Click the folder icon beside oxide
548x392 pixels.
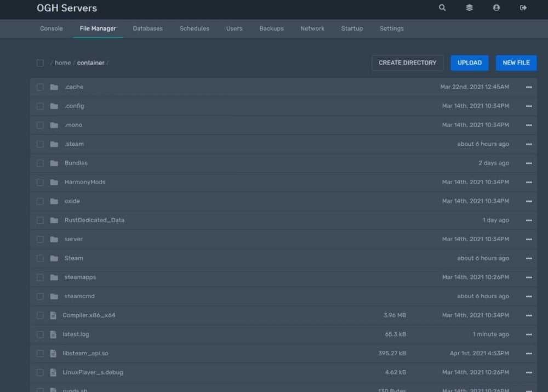tap(54, 201)
